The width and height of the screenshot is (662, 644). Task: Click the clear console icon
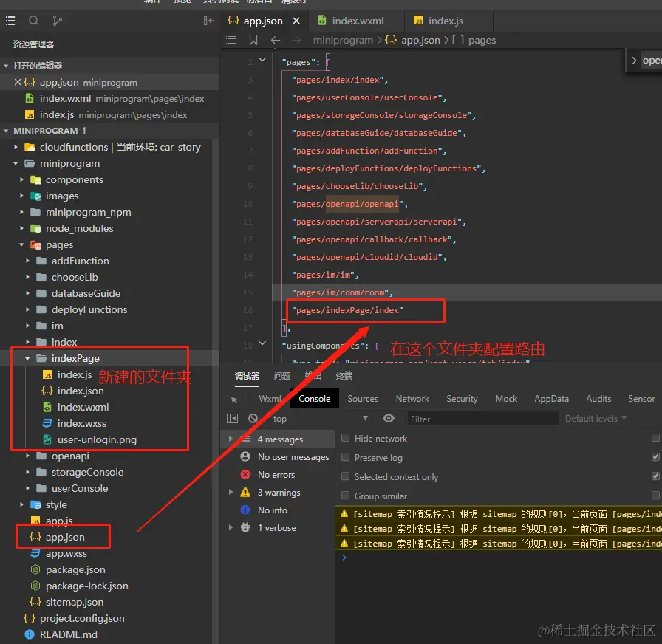(x=253, y=419)
